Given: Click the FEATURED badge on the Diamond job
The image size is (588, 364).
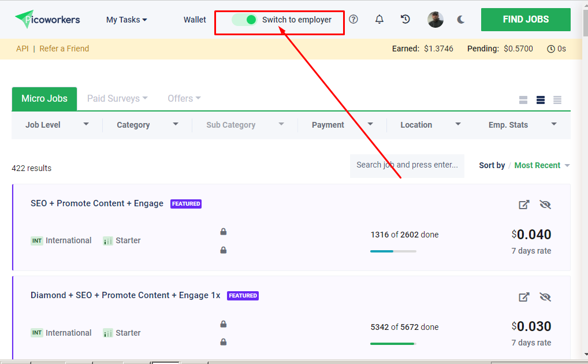Looking at the screenshot, I should 243,296.
